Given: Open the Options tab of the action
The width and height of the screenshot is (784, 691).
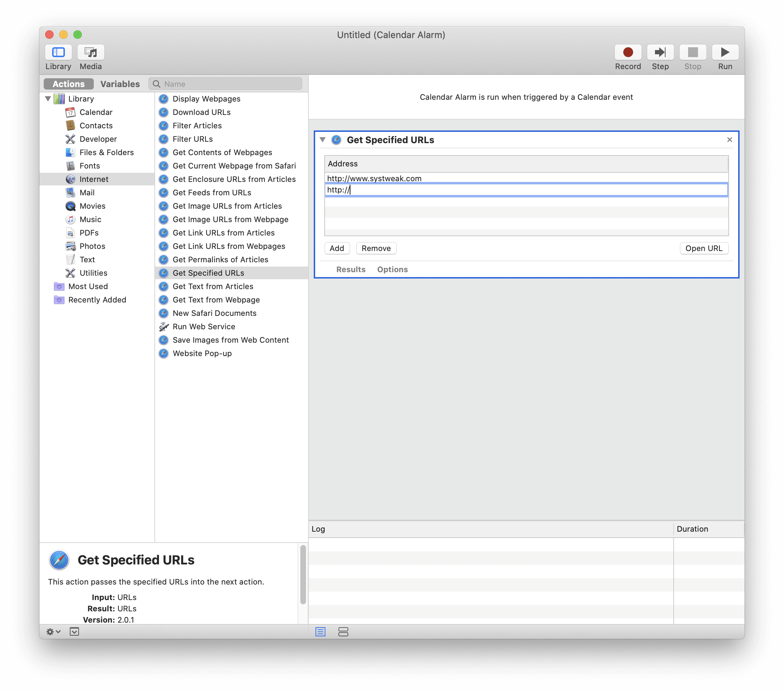Looking at the screenshot, I should tap(392, 269).
